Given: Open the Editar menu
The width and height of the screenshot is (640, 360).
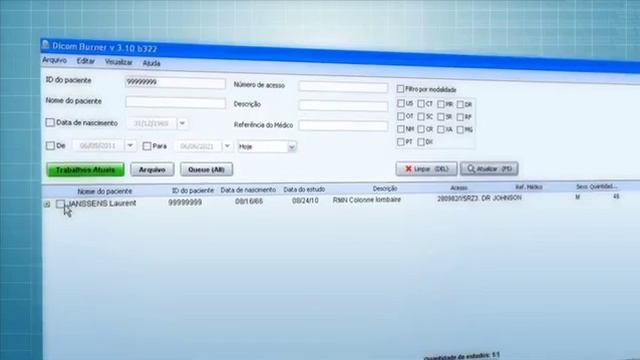Looking at the screenshot, I should 85,61.
